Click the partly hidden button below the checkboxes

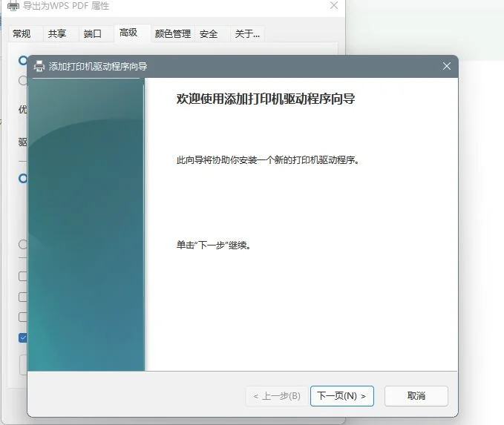click(x=23, y=364)
